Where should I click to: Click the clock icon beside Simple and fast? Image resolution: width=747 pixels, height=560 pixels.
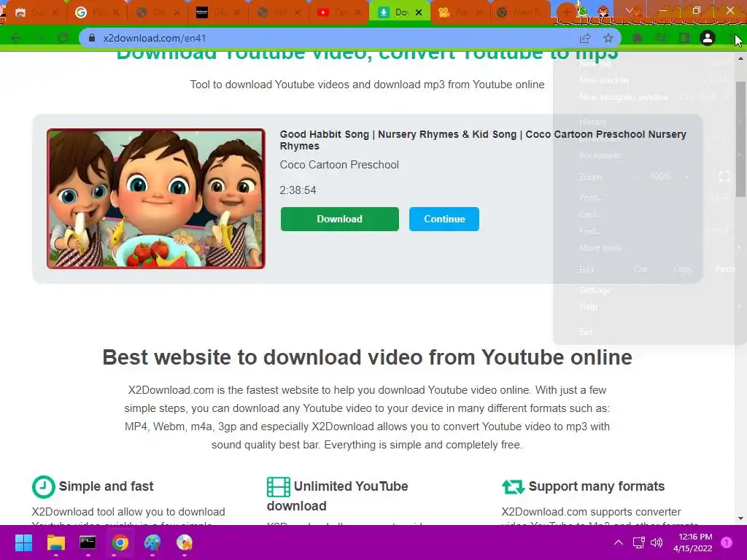coord(43,486)
